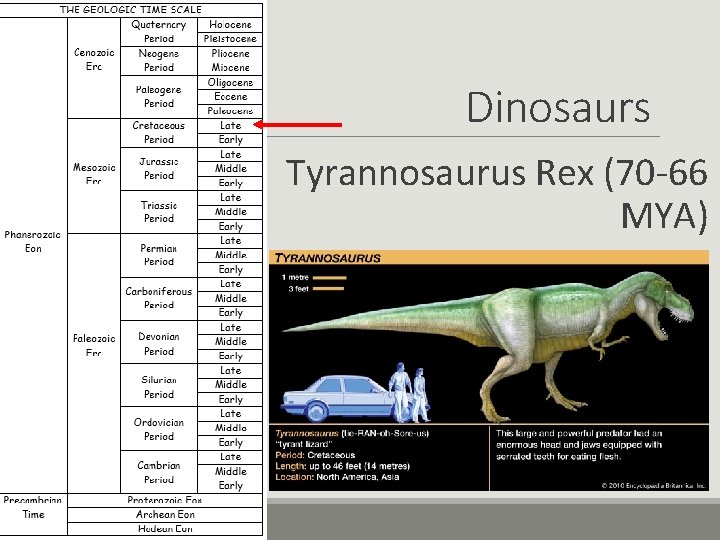Image resolution: width=720 pixels, height=540 pixels.
Task: Select the "Middle" cell of the Jurassic Period
Action: coord(230,169)
